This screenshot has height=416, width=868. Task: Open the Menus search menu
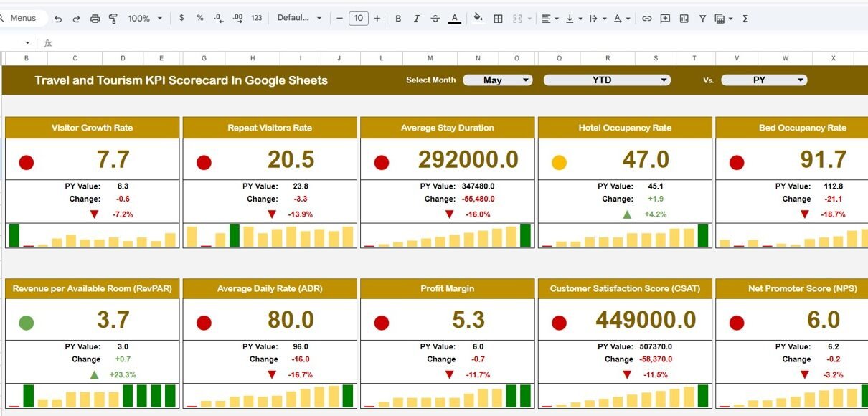pyautogui.click(x=22, y=18)
